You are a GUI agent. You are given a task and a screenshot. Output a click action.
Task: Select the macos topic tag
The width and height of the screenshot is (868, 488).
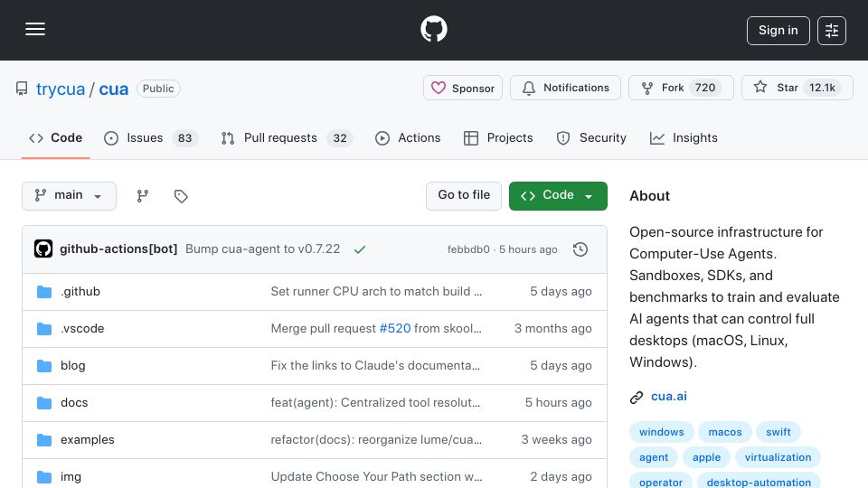pyautogui.click(x=724, y=432)
